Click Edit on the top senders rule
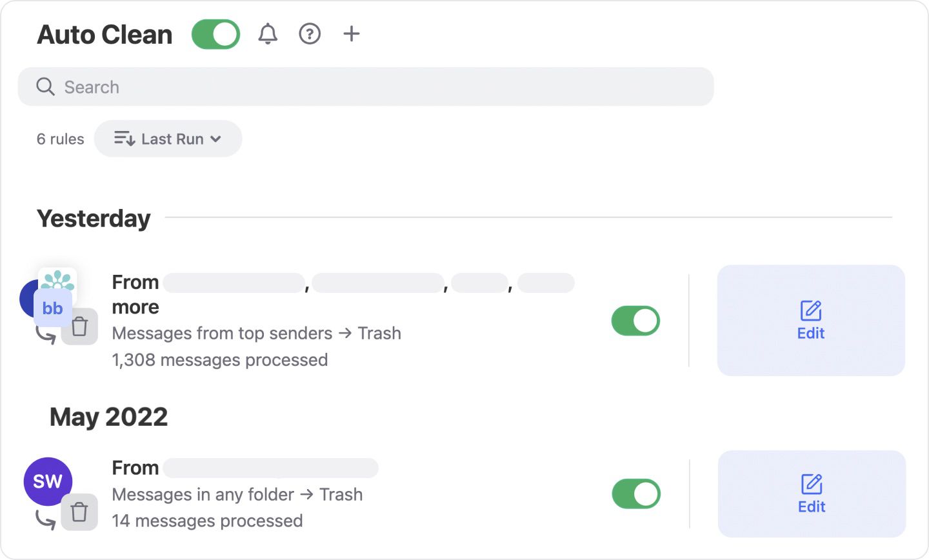The image size is (929, 560). 811,321
